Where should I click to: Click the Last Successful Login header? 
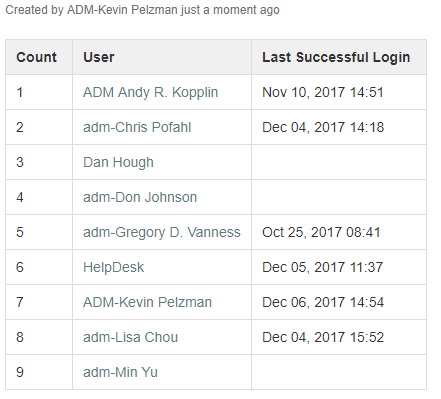[339, 57]
